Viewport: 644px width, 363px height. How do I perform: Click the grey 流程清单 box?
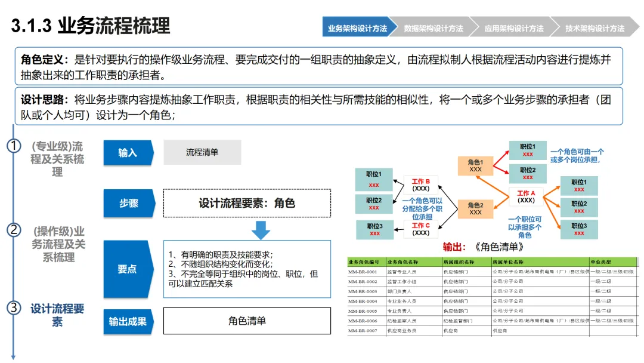click(202, 152)
